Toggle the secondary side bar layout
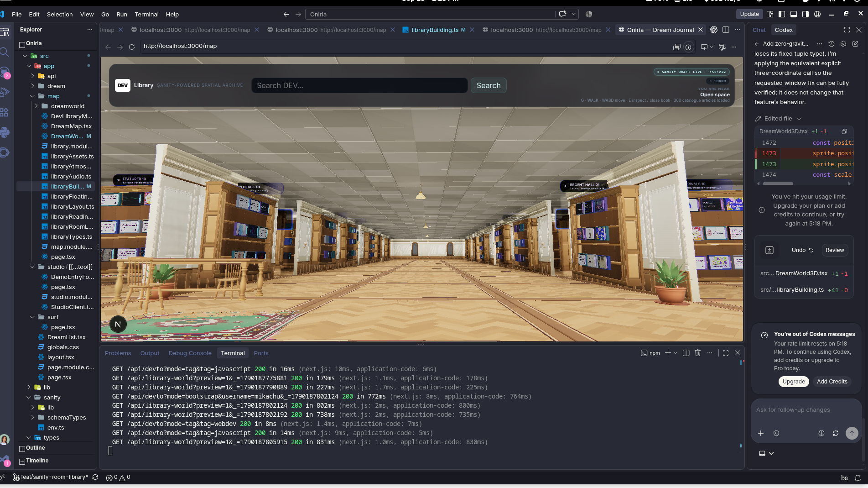868x488 pixels. (x=806, y=14)
